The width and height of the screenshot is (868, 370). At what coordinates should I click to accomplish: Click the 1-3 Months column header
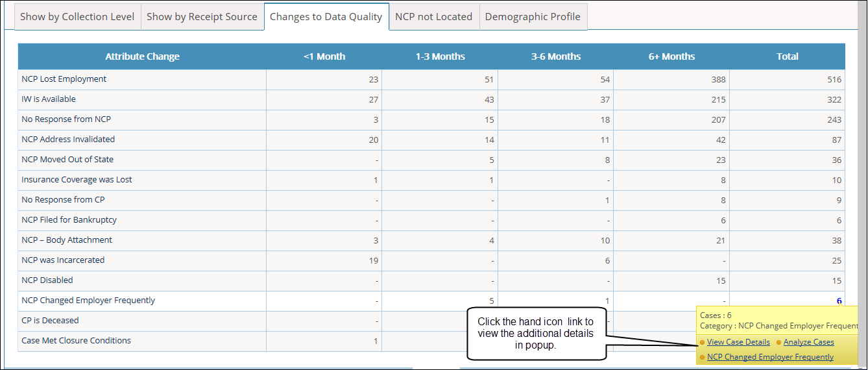440,56
